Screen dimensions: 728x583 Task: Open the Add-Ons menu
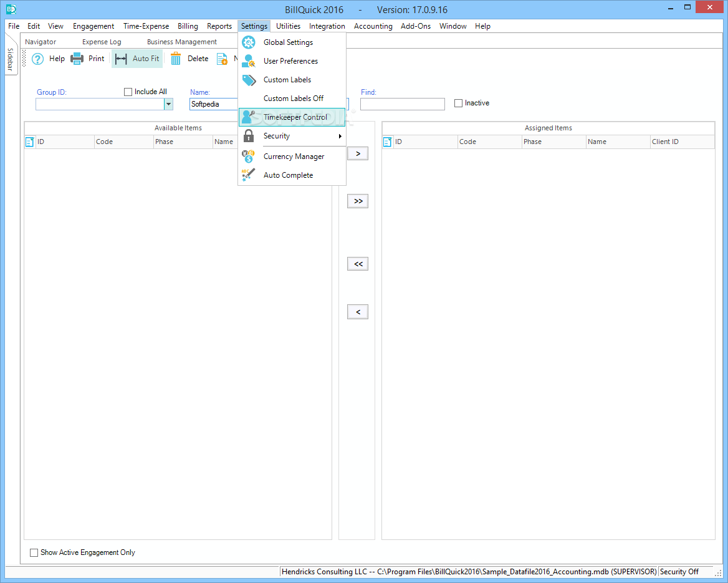click(416, 26)
